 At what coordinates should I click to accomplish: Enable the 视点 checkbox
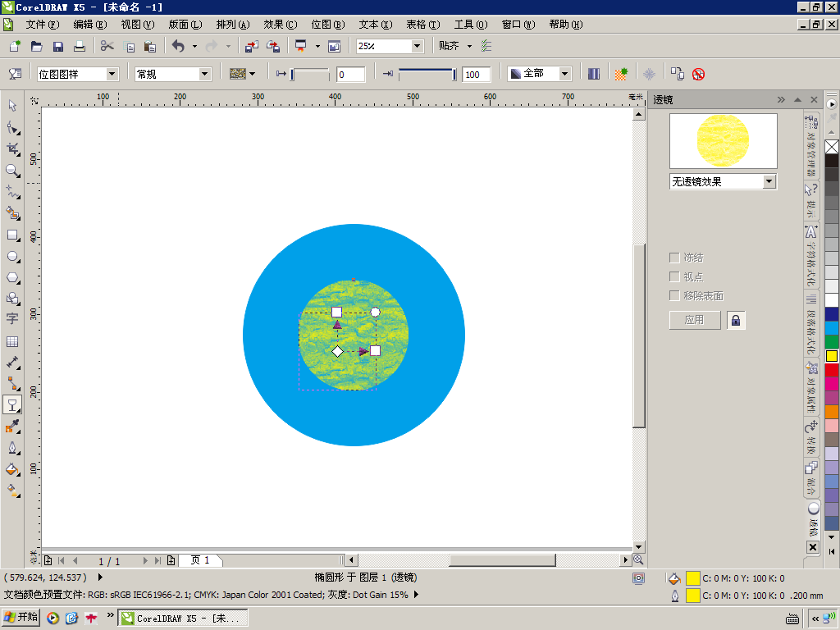pyautogui.click(x=674, y=277)
